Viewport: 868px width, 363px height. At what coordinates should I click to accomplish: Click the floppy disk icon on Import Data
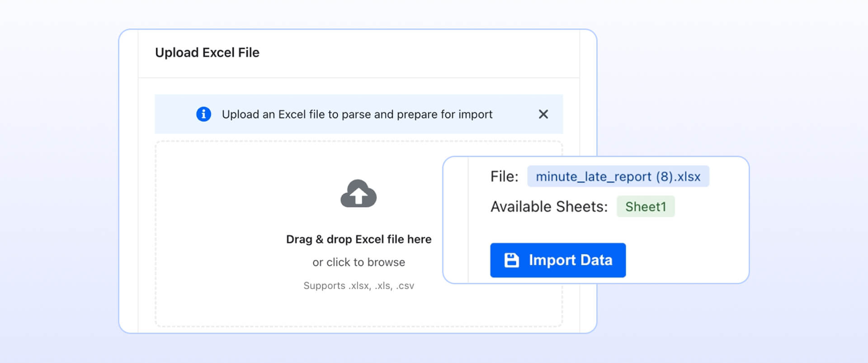(x=511, y=260)
